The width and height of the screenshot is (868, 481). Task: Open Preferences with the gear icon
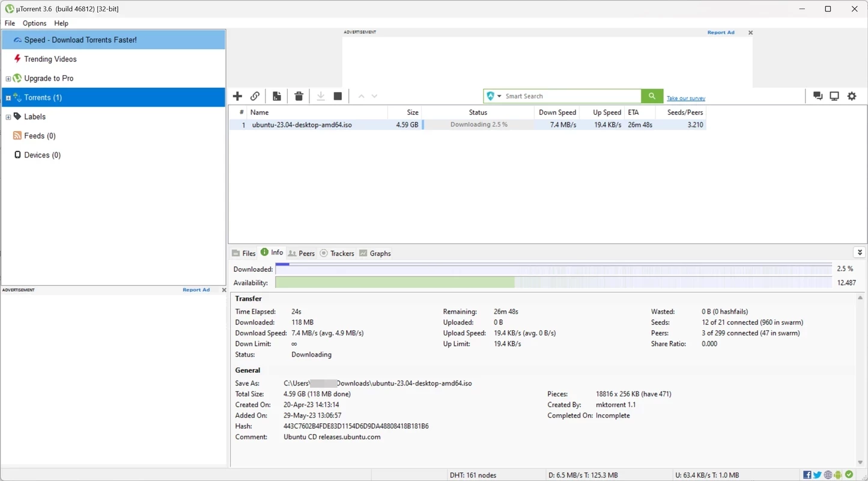pos(852,96)
